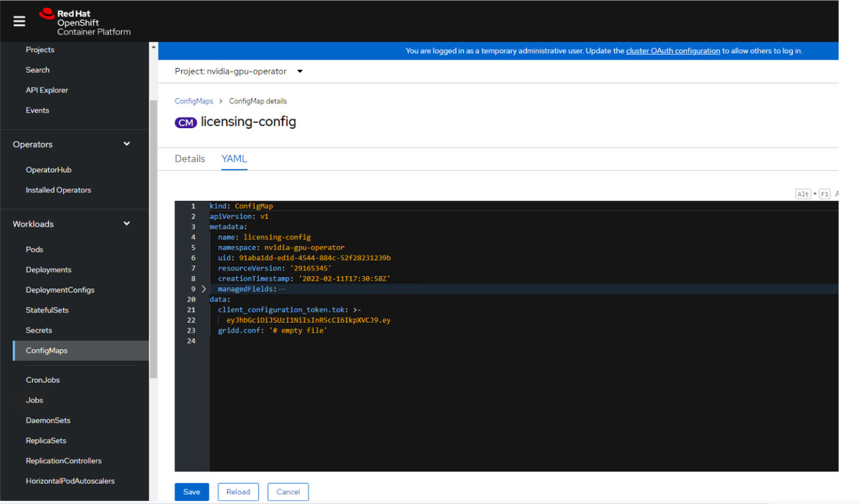Select Secrets in the sidebar
The height and width of the screenshot is (504, 861).
(x=38, y=330)
